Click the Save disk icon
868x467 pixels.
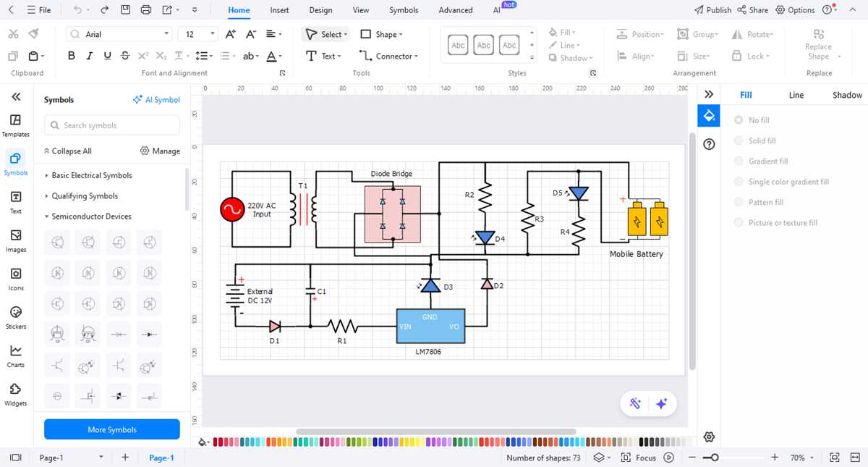pos(125,10)
